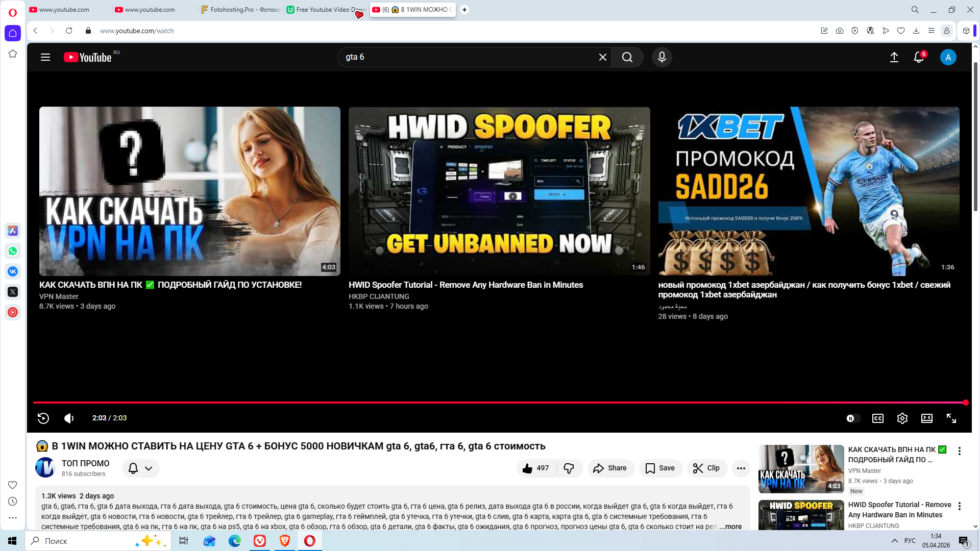Replay the video with the replay icon
This screenshot has width=980, height=551.
tap(43, 418)
